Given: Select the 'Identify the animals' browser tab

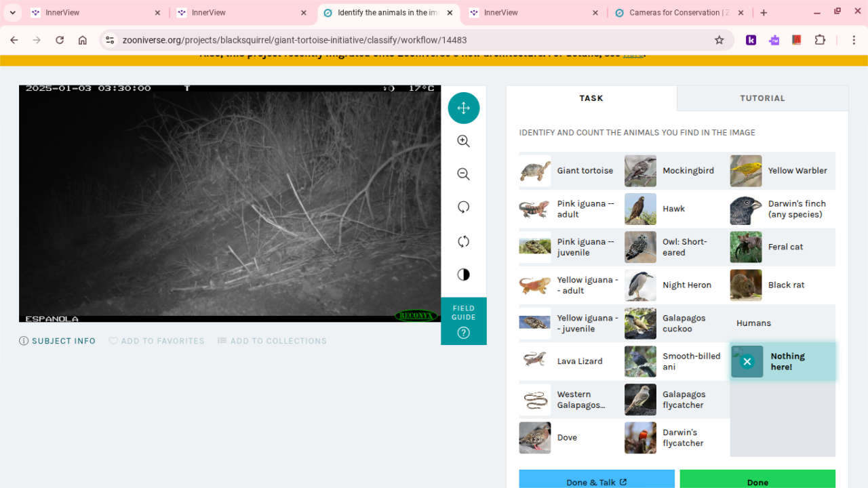Looking at the screenshot, I should click(389, 13).
